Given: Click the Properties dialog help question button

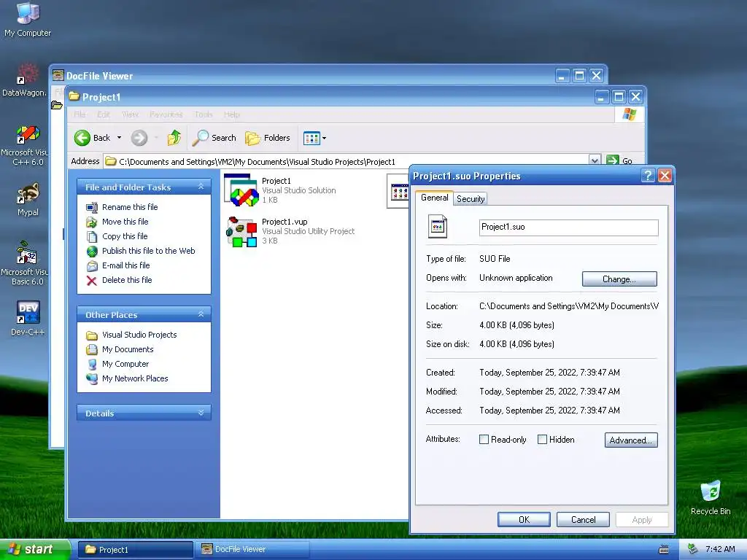Looking at the screenshot, I should click(x=648, y=176).
